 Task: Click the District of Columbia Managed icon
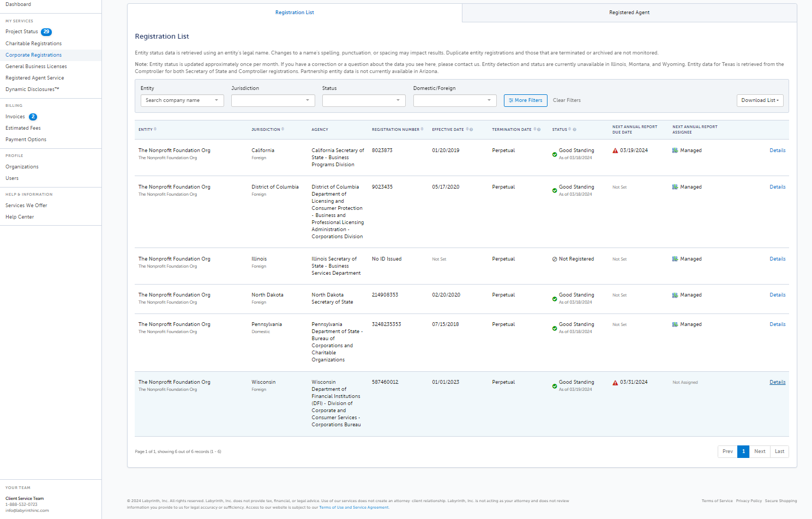(675, 187)
